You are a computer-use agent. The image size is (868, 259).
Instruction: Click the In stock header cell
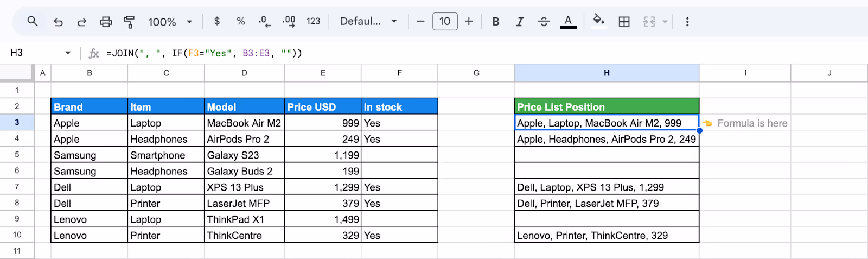pos(399,106)
